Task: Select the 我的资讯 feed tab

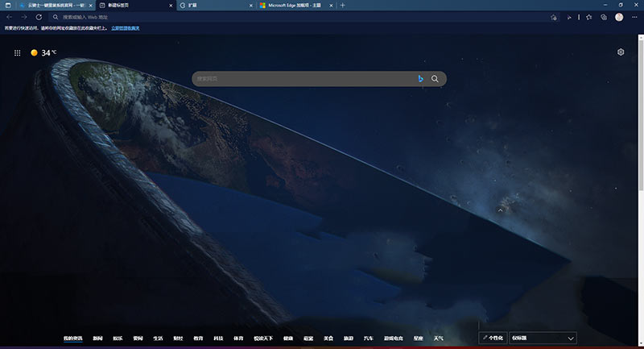Action: click(73, 339)
